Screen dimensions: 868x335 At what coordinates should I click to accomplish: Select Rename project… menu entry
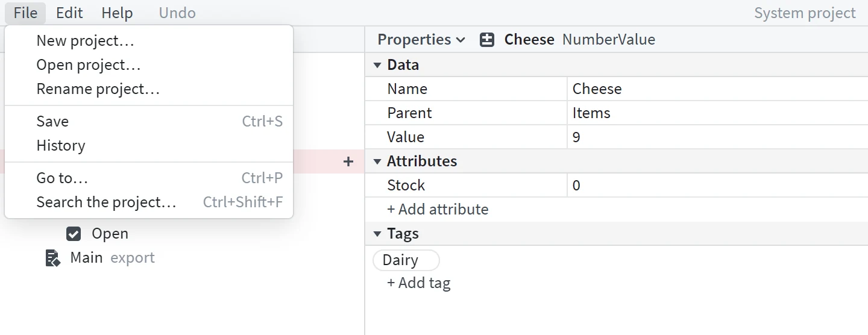[x=149, y=89]
